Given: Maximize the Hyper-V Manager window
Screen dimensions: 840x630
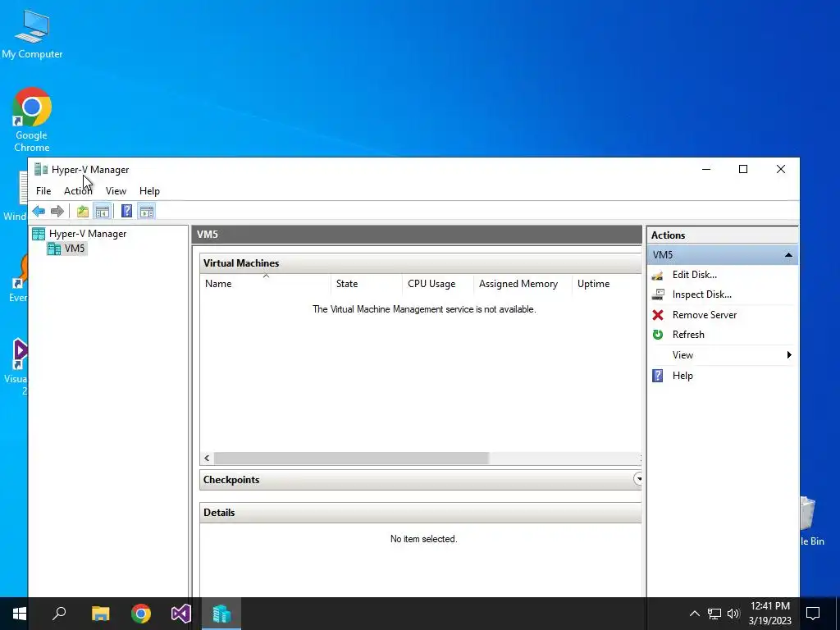Looking at the screenshot, I should point(743,169).
